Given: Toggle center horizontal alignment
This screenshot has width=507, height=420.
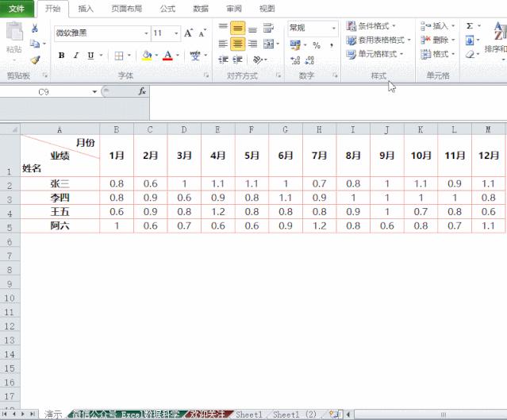Looking at the screenshot, I should [x=238, y=44].
